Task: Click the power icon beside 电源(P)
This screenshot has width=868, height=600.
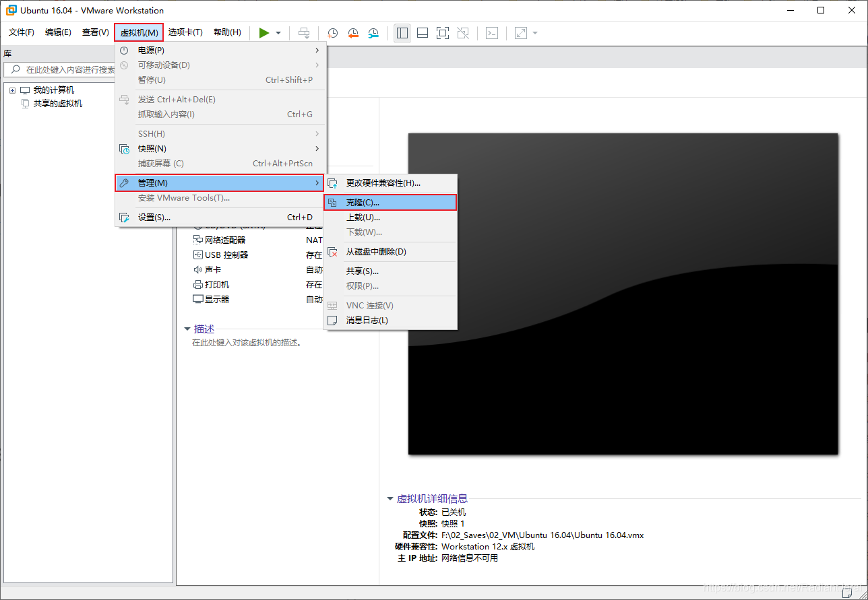Action: (124, 51)
